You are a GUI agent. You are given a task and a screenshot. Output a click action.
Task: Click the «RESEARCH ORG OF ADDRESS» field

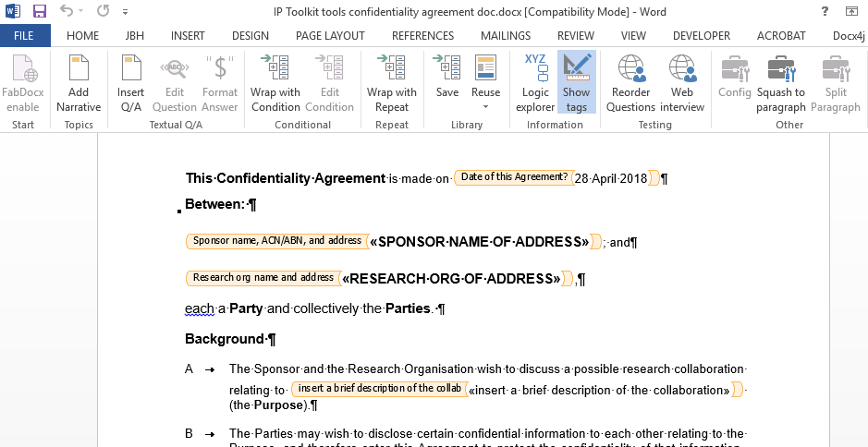click(x=452, y=278)
